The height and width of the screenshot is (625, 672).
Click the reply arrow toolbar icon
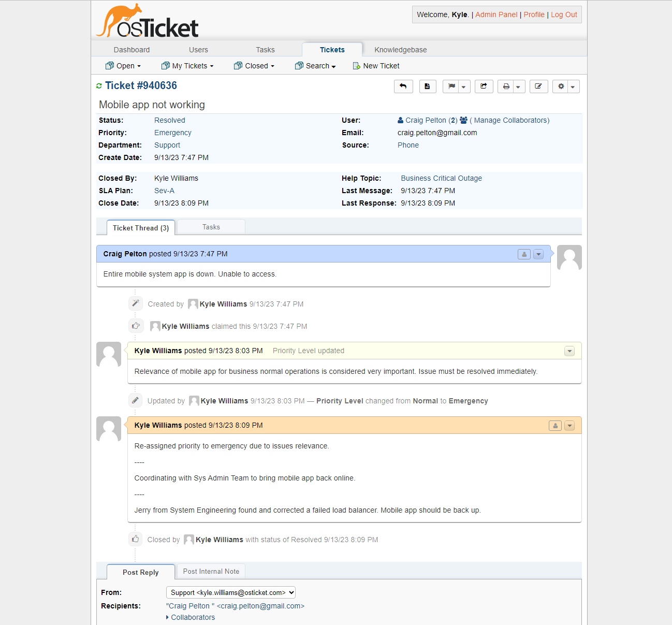click(x=403, y=86)
